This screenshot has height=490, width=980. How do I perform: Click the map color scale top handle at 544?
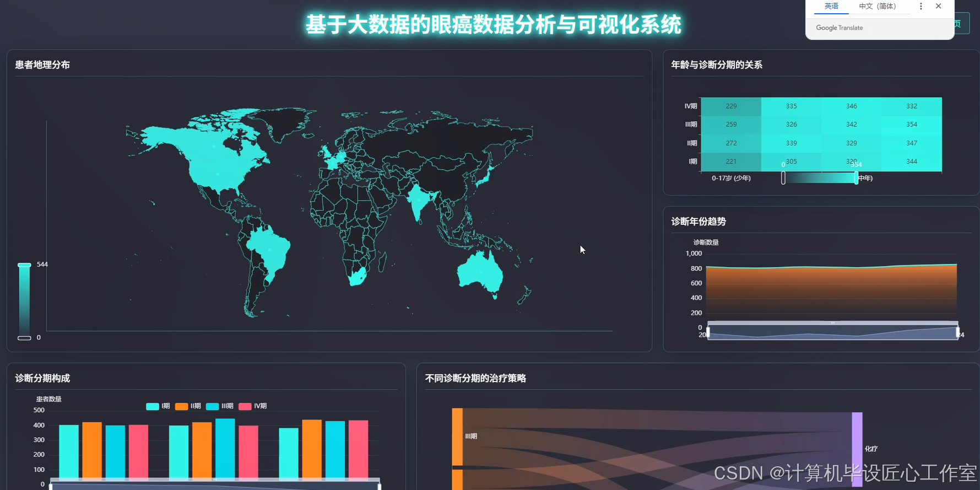coord(24,265)
